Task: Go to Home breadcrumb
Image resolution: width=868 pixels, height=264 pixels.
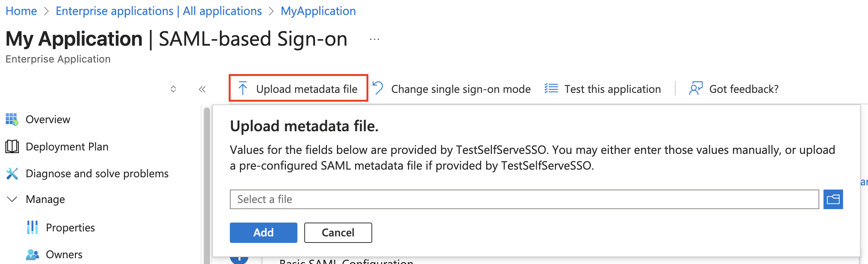Action: click(21, 11)
